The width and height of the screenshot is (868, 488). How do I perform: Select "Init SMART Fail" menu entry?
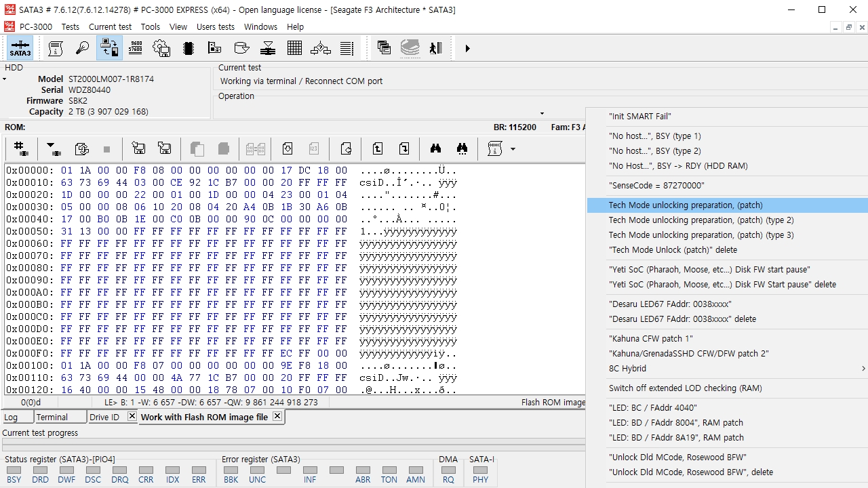click(x=639, y=117)
